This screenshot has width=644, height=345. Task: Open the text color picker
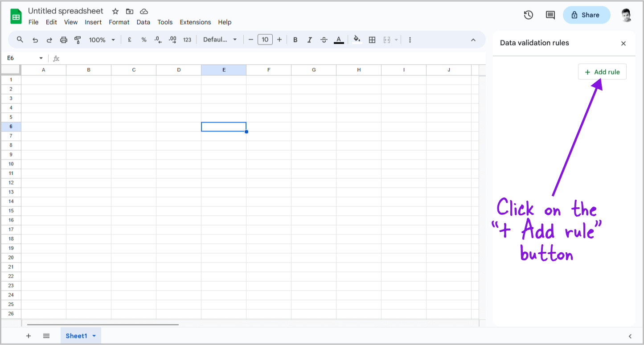(339, 39)
